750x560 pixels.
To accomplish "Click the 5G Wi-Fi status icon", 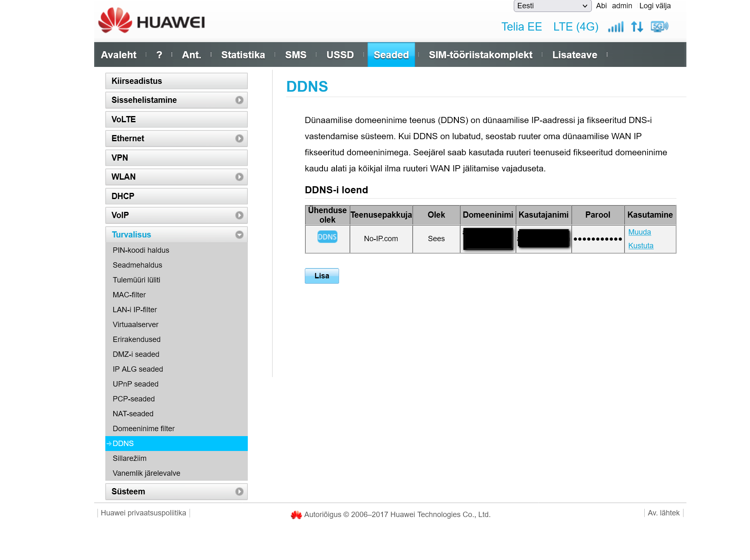I will tap(659, 26).
